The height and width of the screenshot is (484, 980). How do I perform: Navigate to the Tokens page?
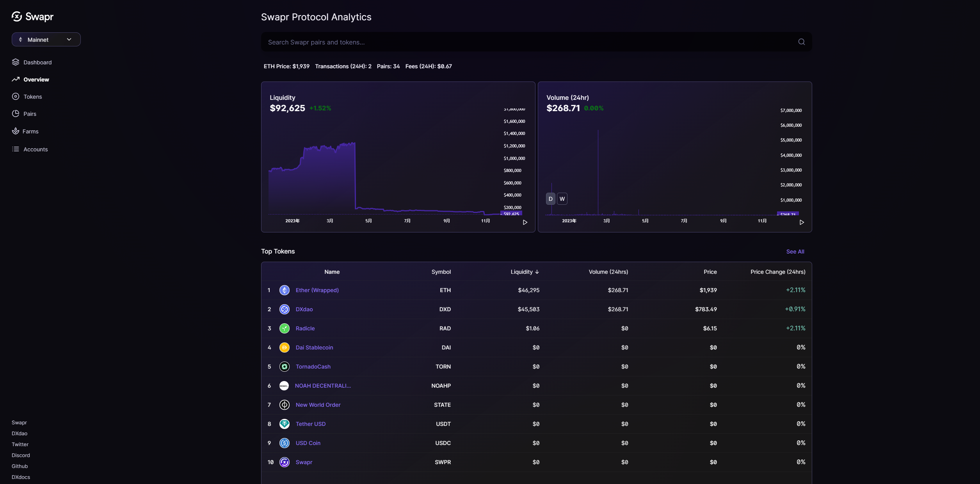33,97
